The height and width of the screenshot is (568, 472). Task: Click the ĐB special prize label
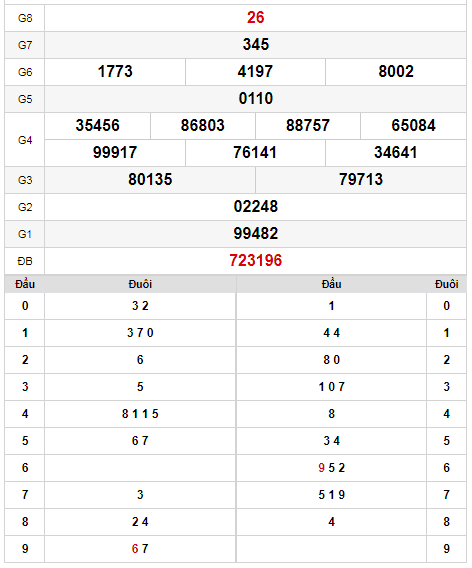pyautogui.click(x=25, y=261)
